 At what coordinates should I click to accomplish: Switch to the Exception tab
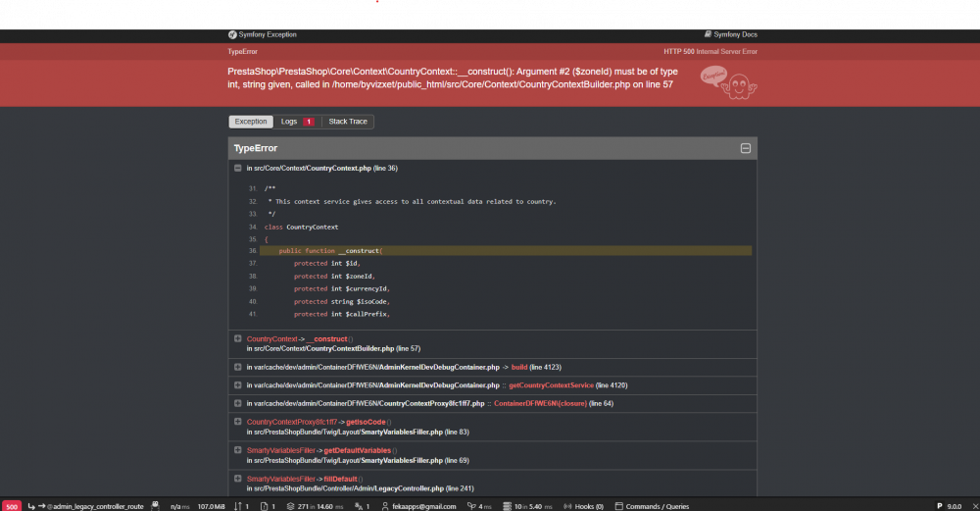[251, 122]
